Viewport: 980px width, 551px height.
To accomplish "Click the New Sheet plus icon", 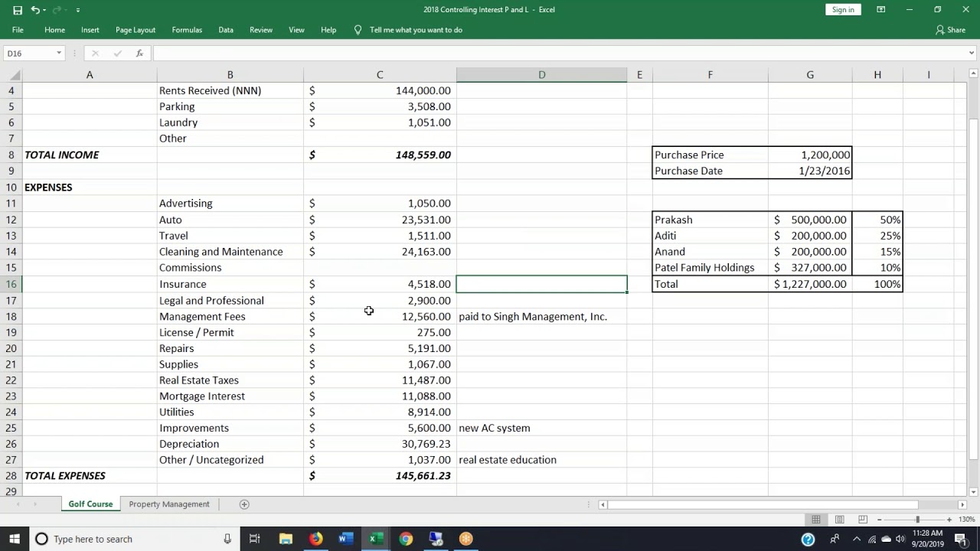I will (244, 504).
